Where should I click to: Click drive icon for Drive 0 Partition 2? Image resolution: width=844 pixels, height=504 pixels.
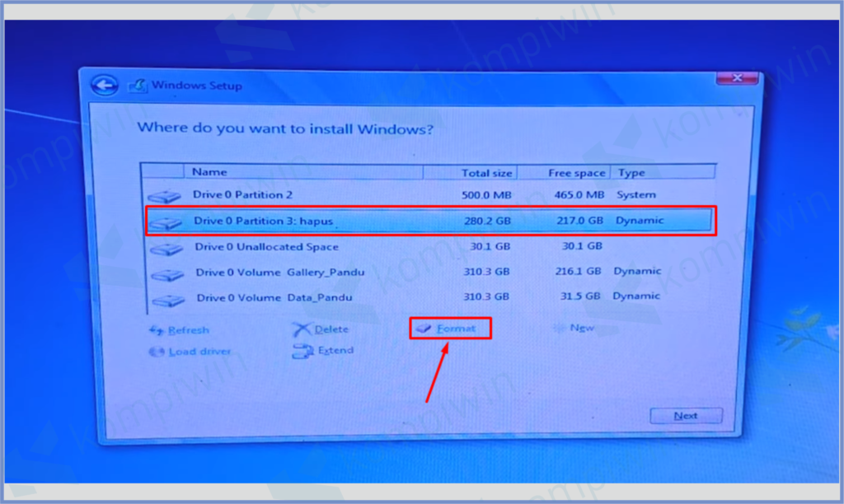click(164, 197)
